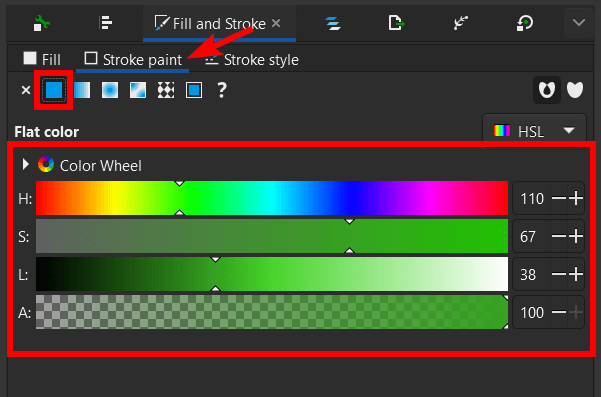Expand the Color Wheel section

coord(26,165)
